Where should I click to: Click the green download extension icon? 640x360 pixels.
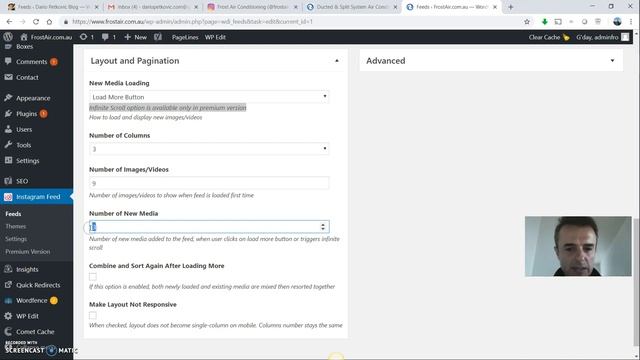(x=544, y=22)
